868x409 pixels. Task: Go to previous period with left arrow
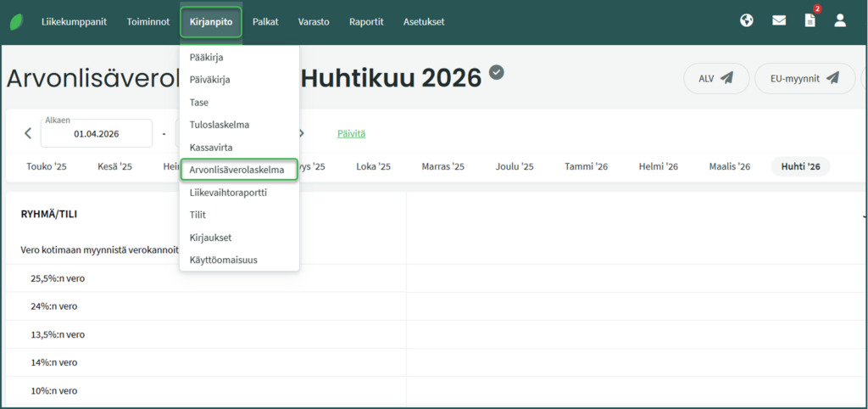coord(27,133)
